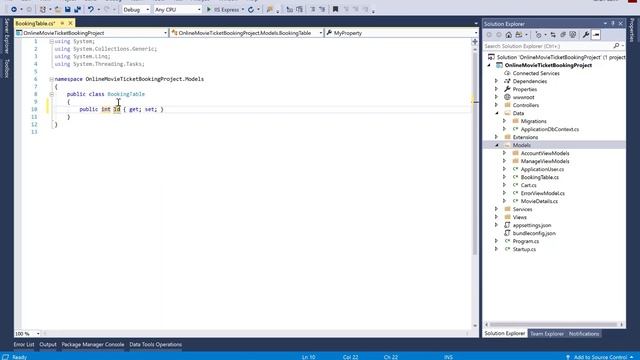The image size is (640, 360).
Task: Click the Undo arrow icon
Action: coord(91,9)
